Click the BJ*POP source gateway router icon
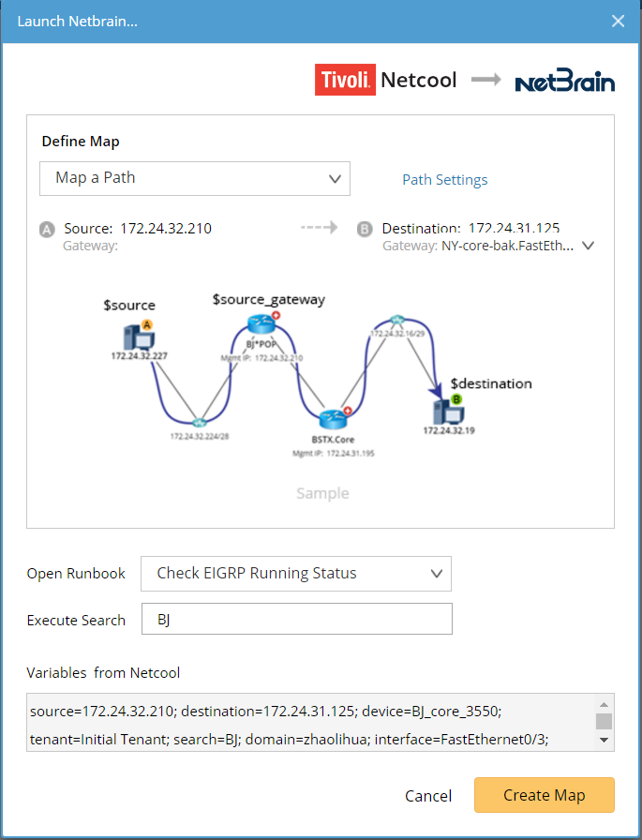The height and width of the screenshot is (840, 642). click(x=259, y=324)
